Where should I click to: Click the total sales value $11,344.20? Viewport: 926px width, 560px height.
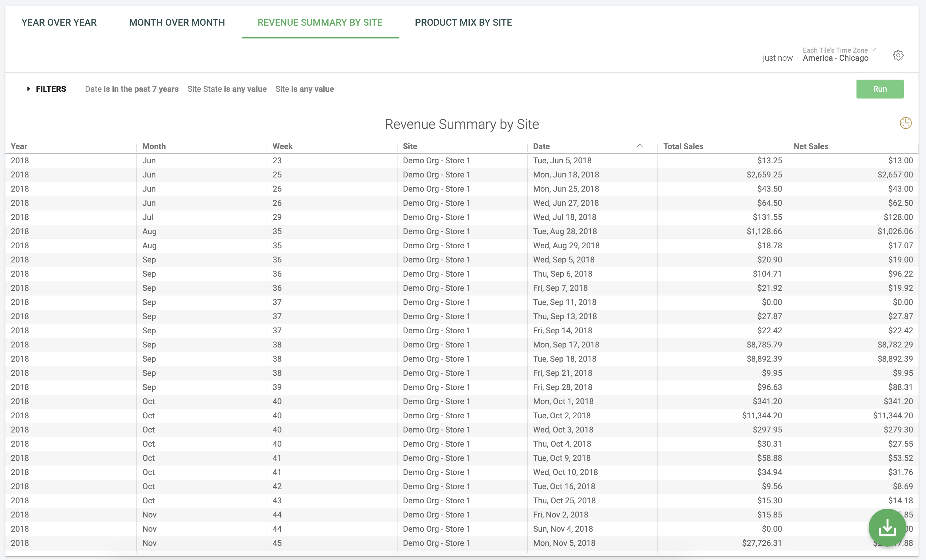(x=761, y=415)
